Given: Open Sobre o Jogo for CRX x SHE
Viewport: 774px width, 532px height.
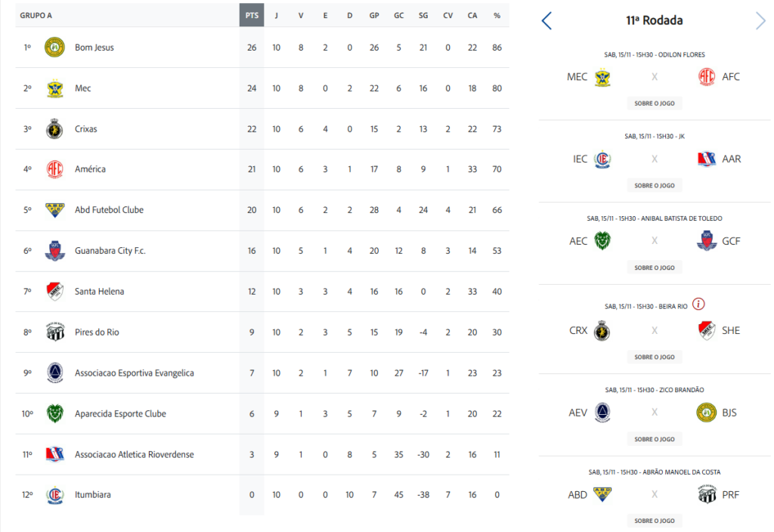Looking at the screenshot, I should coord(654,357).
